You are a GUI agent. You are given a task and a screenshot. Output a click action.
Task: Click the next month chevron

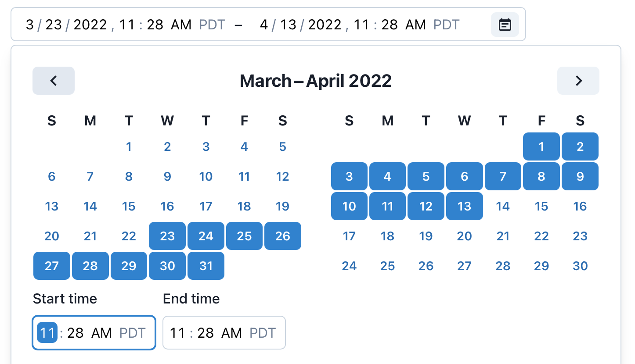[578, 81]
